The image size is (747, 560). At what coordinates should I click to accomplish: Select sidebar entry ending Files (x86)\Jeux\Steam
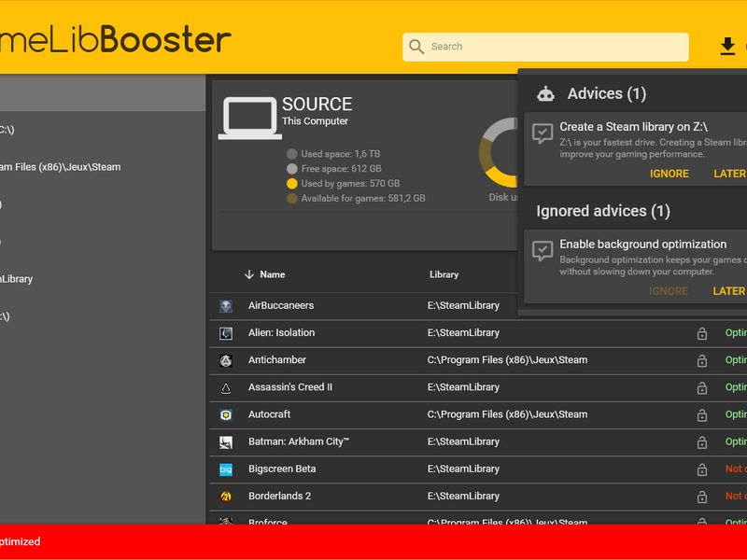pos(60,167)
